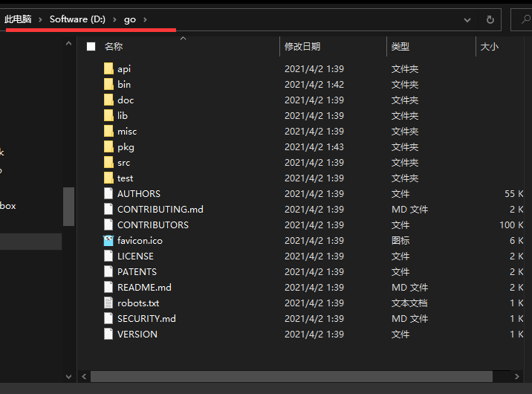This screenshot has height=394, width=532.
Task: Select VERSION file name
Action: (x=137, y=334)
